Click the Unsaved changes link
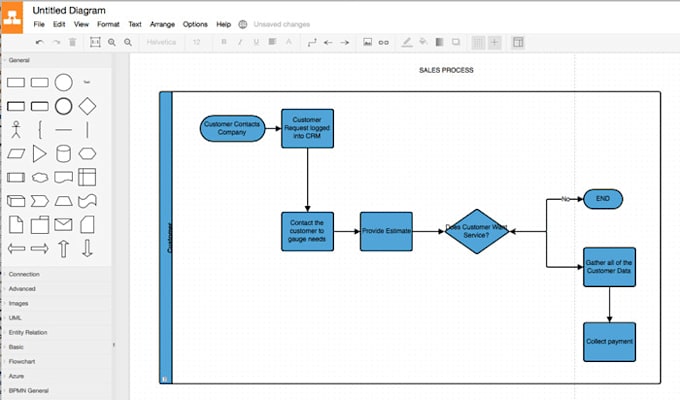The width and height of the screenshot is (680, 400). pos(281,24)
